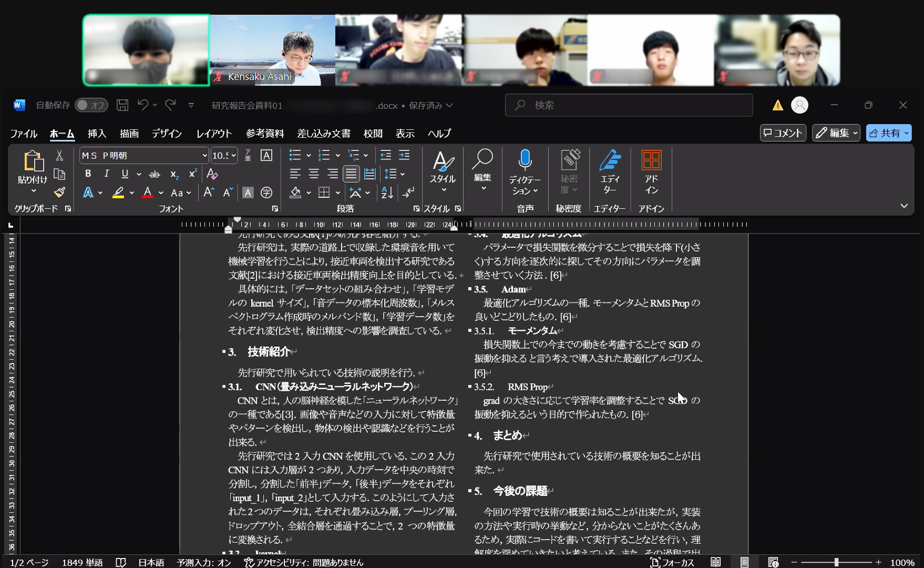
Task: Select the Format Painter brush
Action: tap(59, 192)
